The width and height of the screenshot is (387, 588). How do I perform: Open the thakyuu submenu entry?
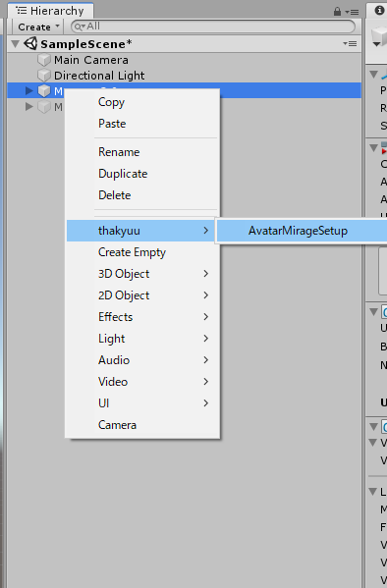(141, 231)
